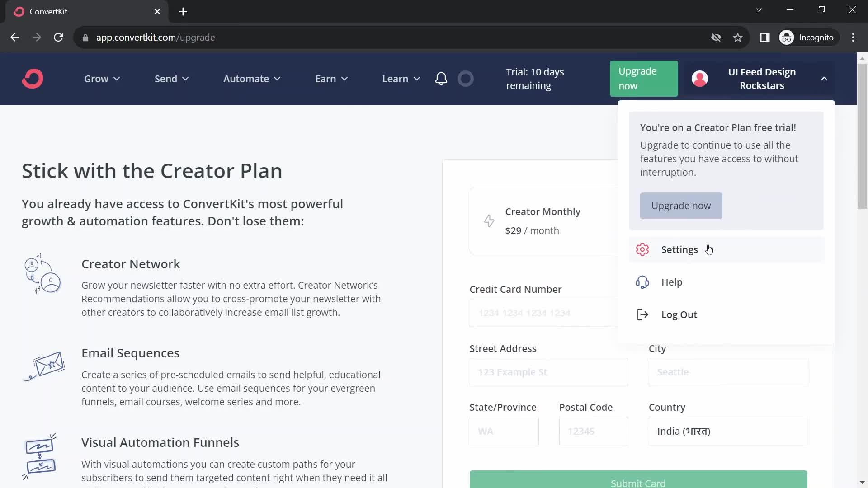
Task: Click the green Upgrade now header button
Action: coord(644,79)
